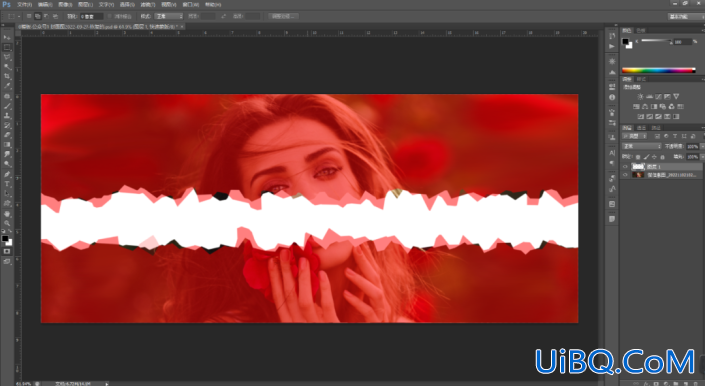Open the Filter menu
Viewport: 705px width, 386px height.
(x=148, y=4)
